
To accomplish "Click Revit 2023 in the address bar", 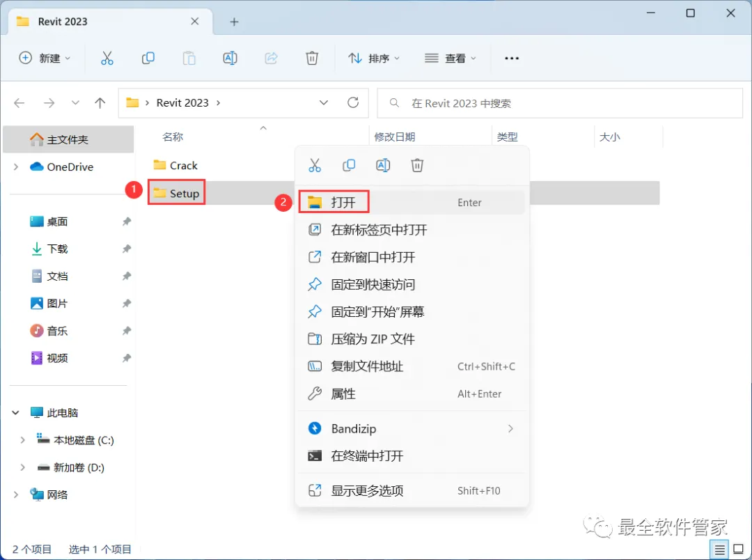I will click(182, 102).
